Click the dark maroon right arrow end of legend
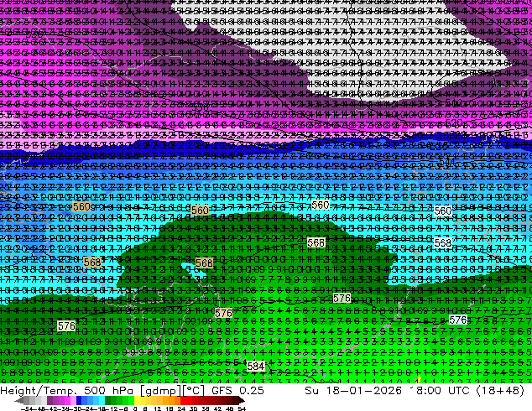532x411 pixels. 242,400
